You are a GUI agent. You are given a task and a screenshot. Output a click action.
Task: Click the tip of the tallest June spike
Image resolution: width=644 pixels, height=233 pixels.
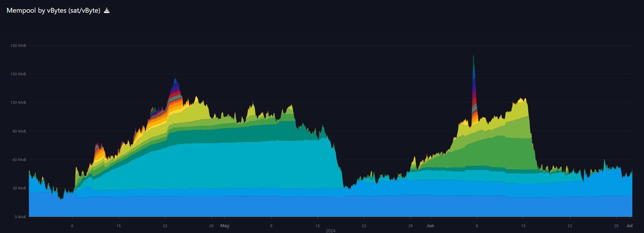(473, 57)
